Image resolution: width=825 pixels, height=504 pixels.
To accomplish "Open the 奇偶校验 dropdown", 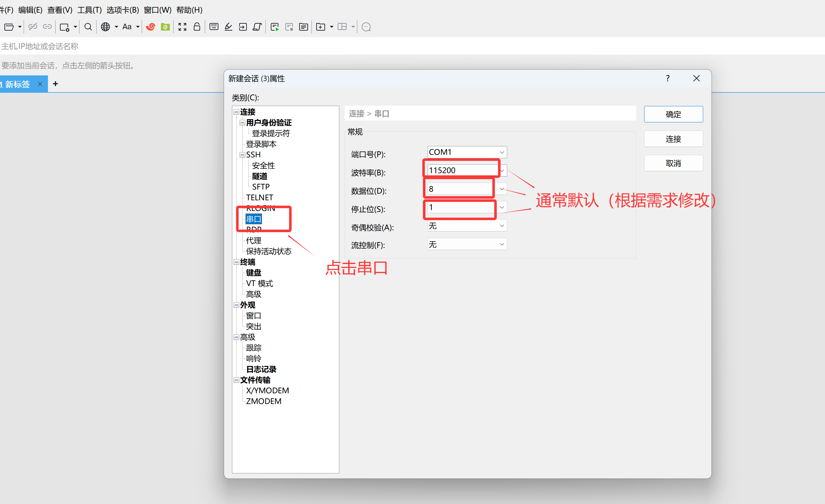I will pos(502,226).
